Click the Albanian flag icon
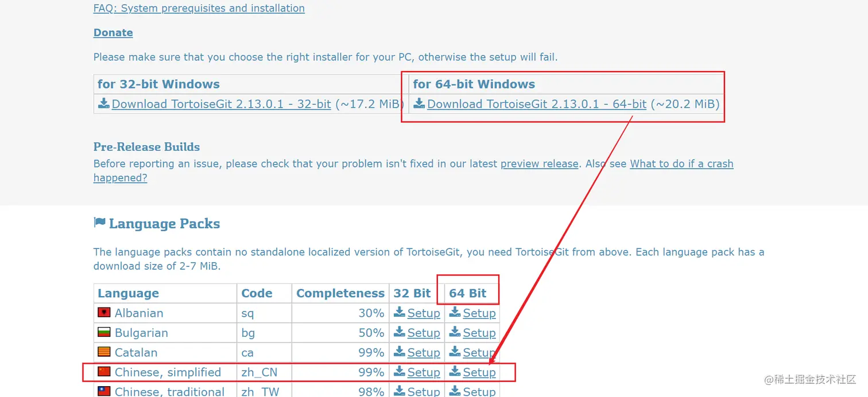Viewport: 868px width, 397px height. pyautogui.click(x=104, y=313)
